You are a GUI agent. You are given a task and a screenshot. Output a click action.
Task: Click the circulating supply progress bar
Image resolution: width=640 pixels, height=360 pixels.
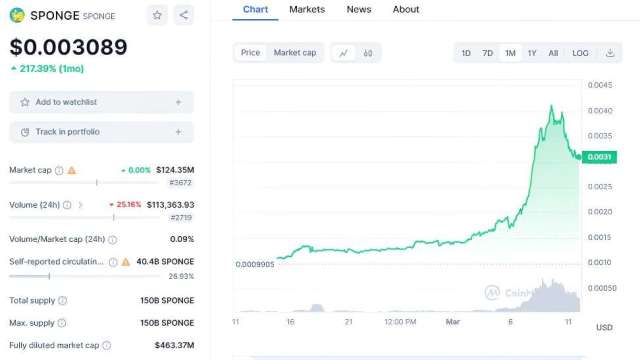click(x=84, y=276)
